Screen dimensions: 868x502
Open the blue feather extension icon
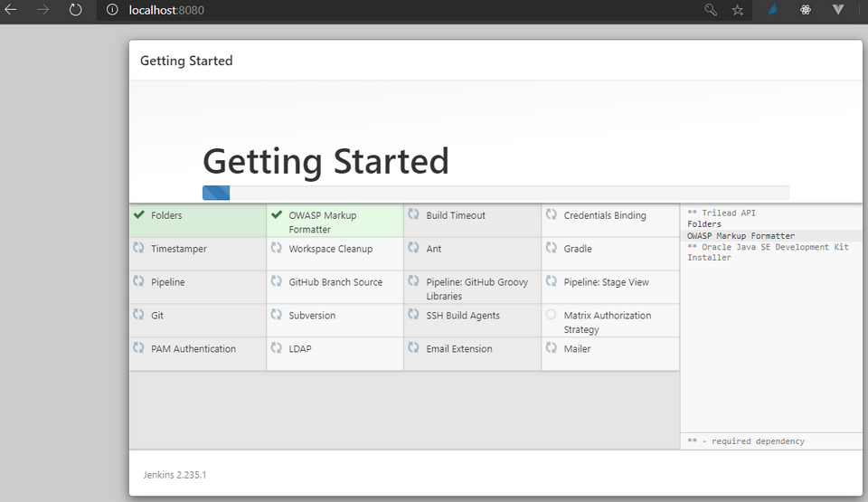point(773,9)
